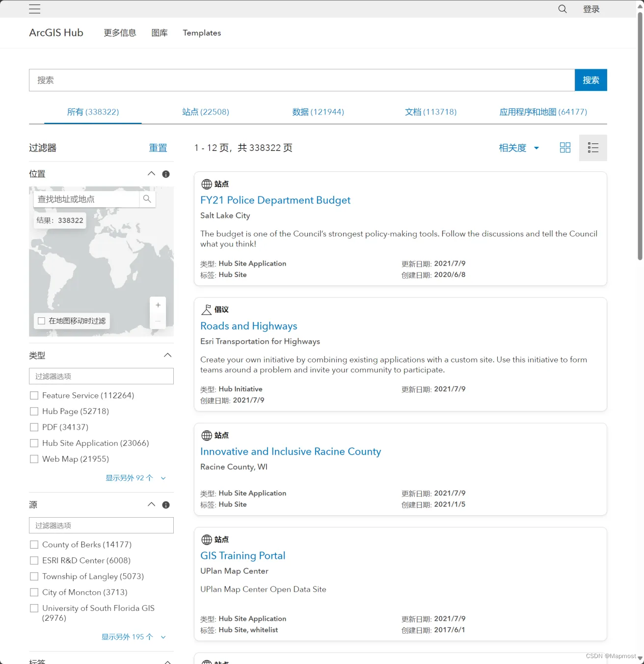The width and height of the screenshot is (644, 664).
Task: Select the 站点 (22508) tab
Action: click(x=206, y=112)
